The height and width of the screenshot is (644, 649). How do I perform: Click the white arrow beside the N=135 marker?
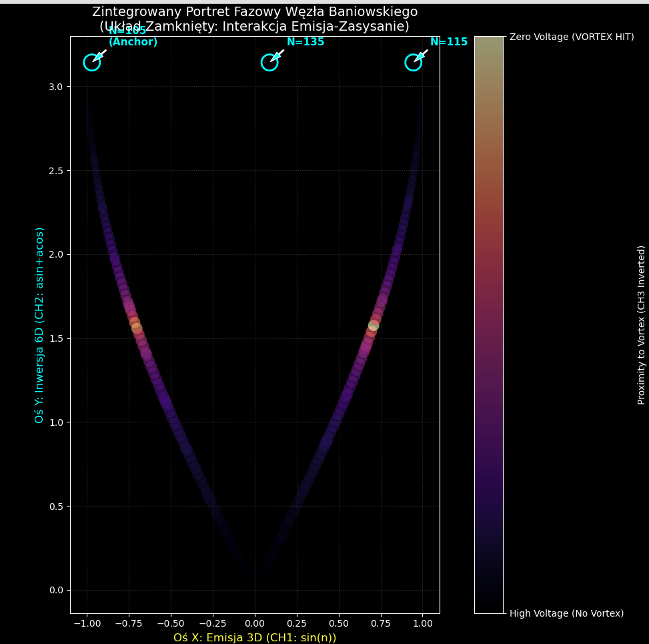(277, 55)
